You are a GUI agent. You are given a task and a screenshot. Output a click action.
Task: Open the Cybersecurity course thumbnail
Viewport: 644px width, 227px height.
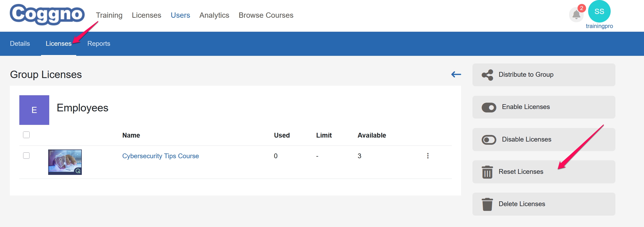pyautogui.click(x=65, y=162)
